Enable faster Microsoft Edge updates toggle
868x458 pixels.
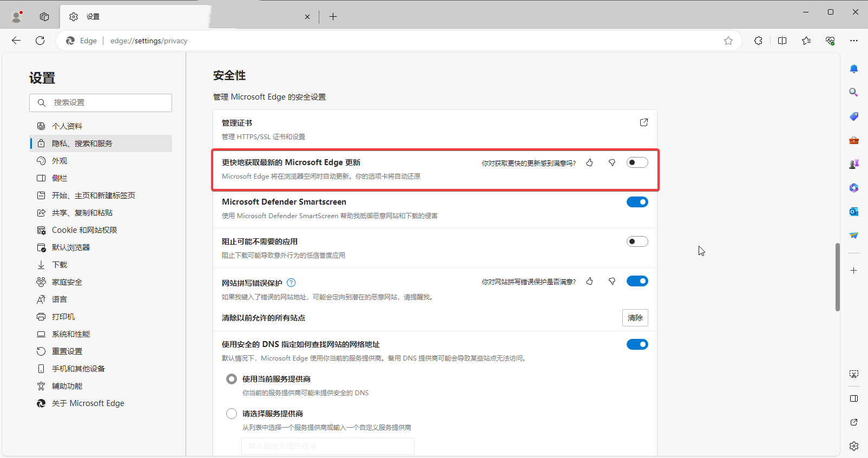[x=637, y=162]
